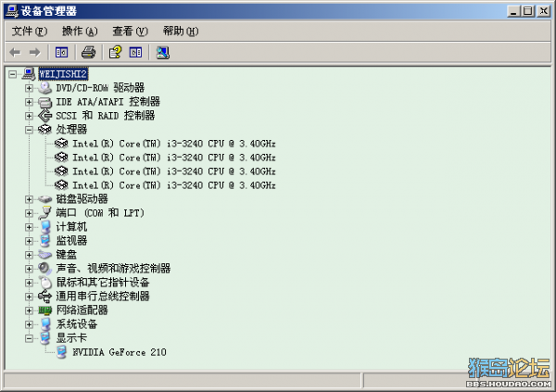
Task: Expand the 磁盘驱动器 node
Action: click(x=29, y=199)
